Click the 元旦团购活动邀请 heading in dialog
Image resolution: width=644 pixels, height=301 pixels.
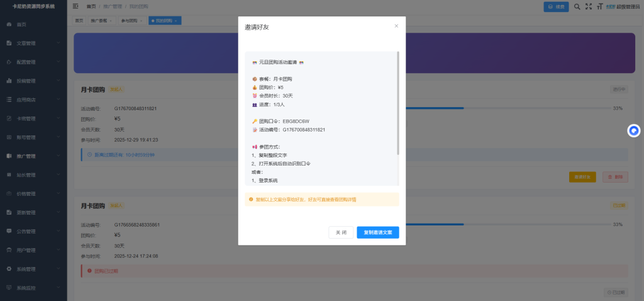point(277,62)
